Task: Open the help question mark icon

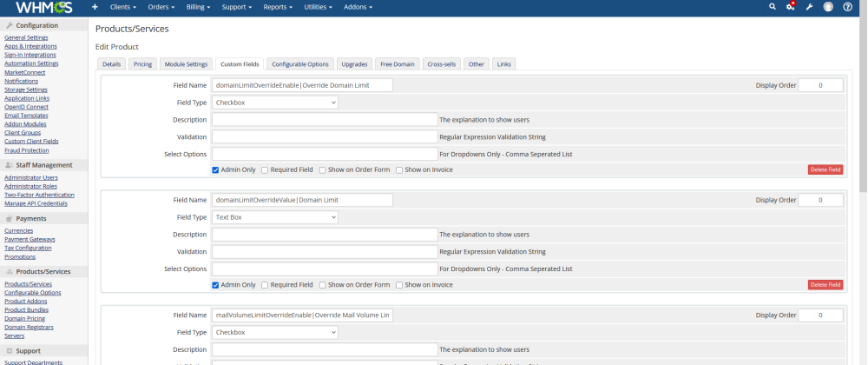Action: pyautogui.click(x=847, y=7)
